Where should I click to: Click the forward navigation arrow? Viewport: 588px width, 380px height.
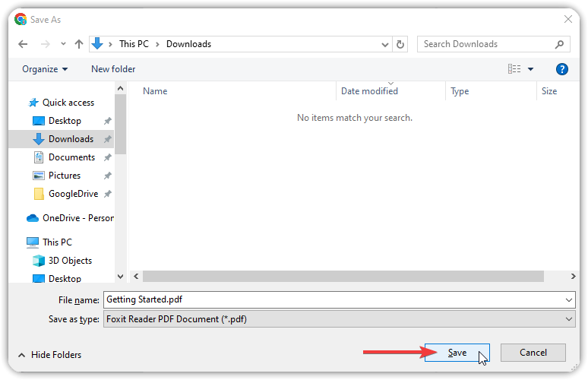(45, 44)
